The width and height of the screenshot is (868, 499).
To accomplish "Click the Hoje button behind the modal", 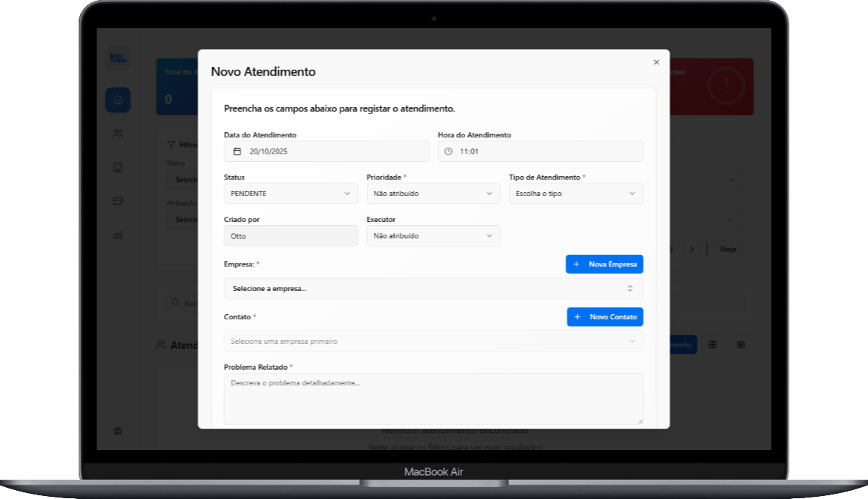I will [x=729, y=249].
